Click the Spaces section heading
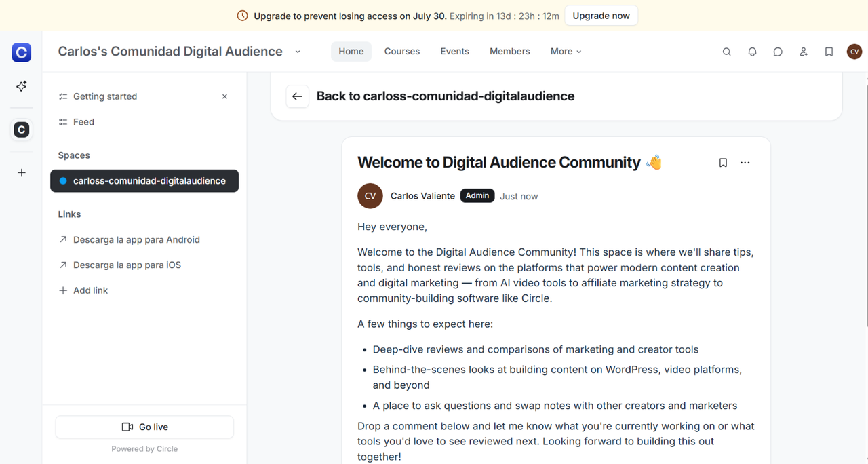This screenshot has height=464, width=868. [x=74, y=155]
